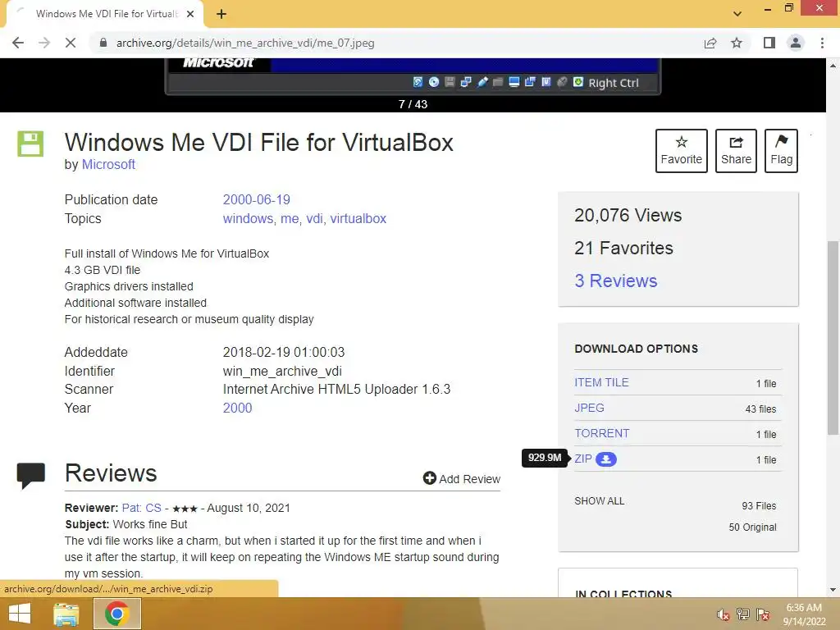The width and height of the screenshot is (840, 630).
Task: Close the Windows Me VDI File tab
Action: (x=190, y=14)
